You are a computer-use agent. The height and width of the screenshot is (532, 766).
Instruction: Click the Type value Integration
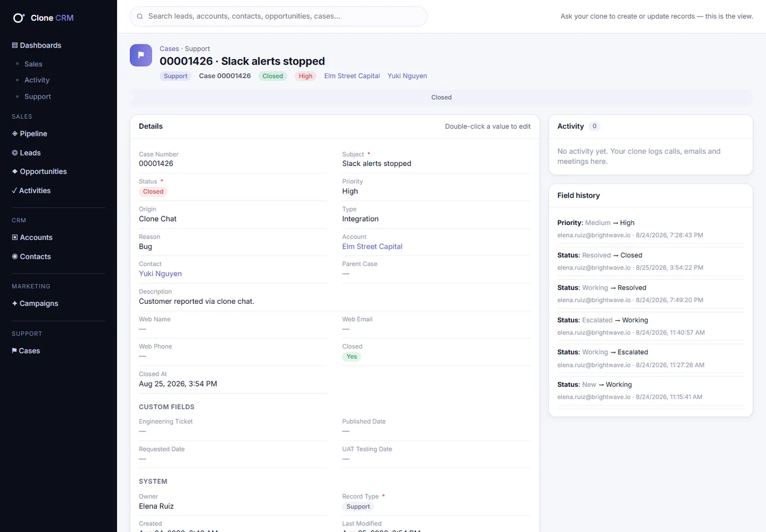pyautogui.click(x=360, y=219)
